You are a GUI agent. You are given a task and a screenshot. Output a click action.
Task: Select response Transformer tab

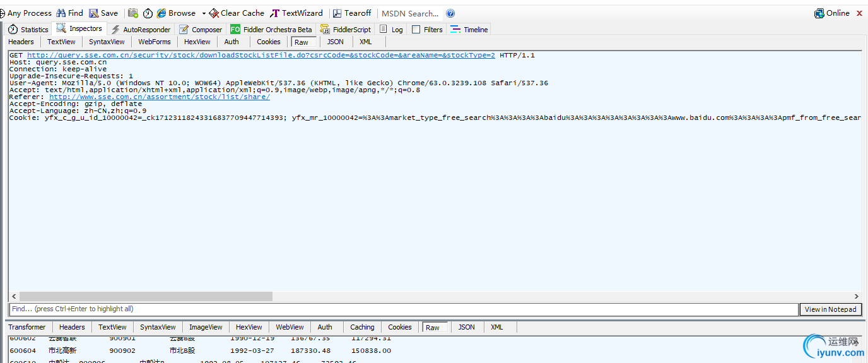click(26, 327)
